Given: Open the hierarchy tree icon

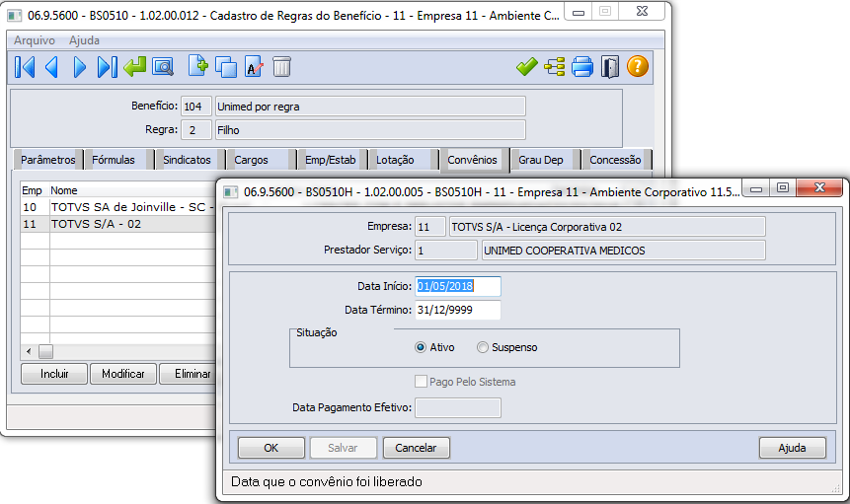Looking at the screenshot, I should (555, 67).
